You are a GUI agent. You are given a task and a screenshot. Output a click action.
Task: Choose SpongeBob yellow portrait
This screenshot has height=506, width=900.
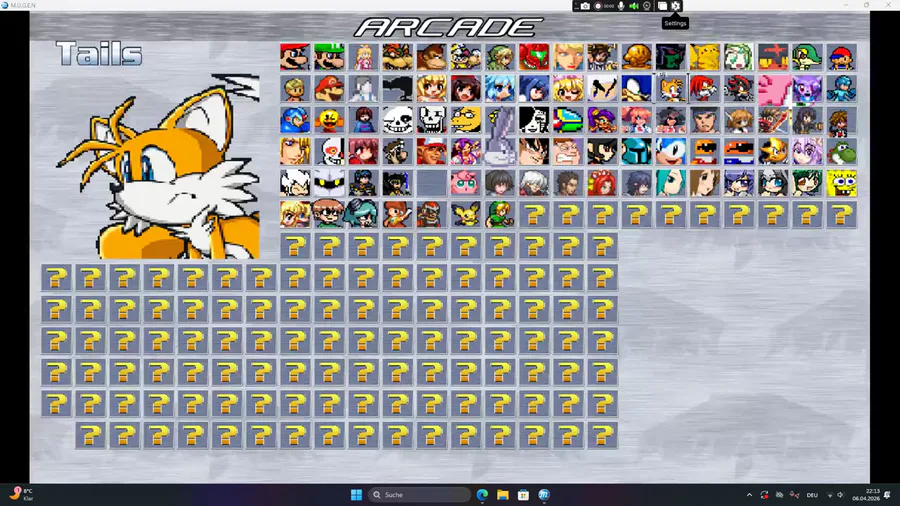[x=841, y=183]
